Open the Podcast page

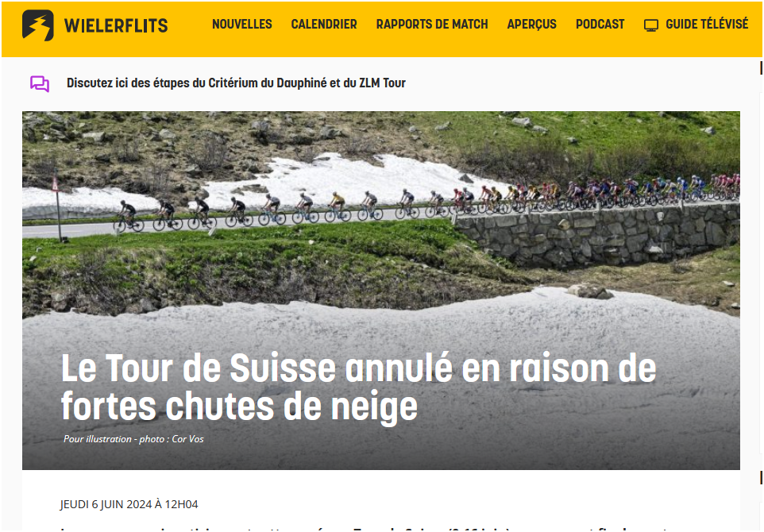tap(600, 25)
